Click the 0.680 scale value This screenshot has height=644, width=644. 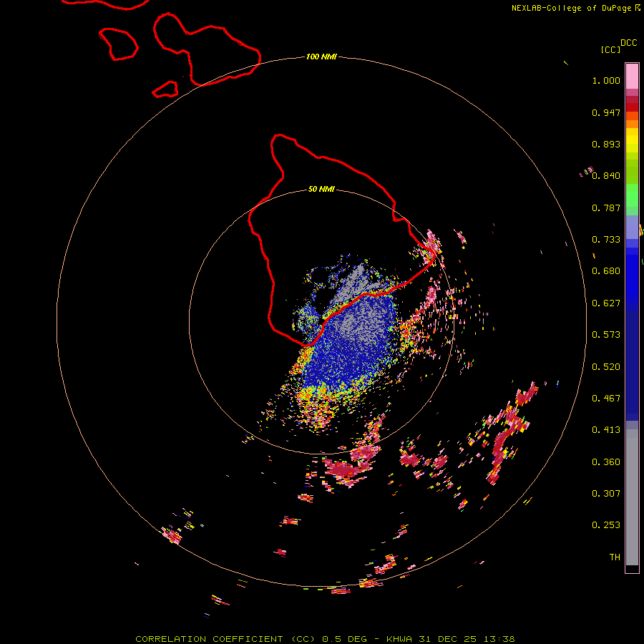click(606, 271)
